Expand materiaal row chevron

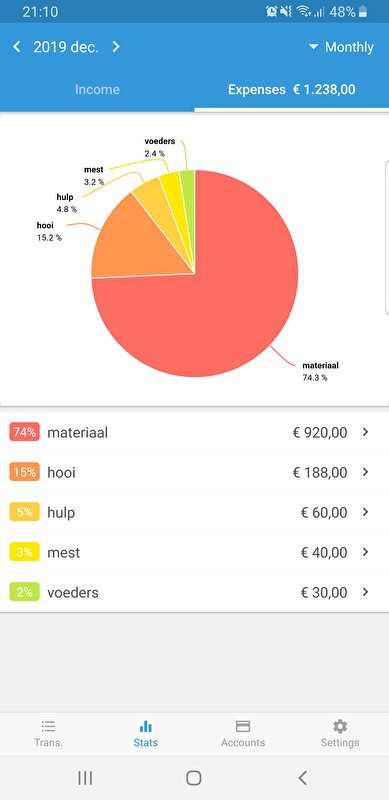[x=365, y=432]
